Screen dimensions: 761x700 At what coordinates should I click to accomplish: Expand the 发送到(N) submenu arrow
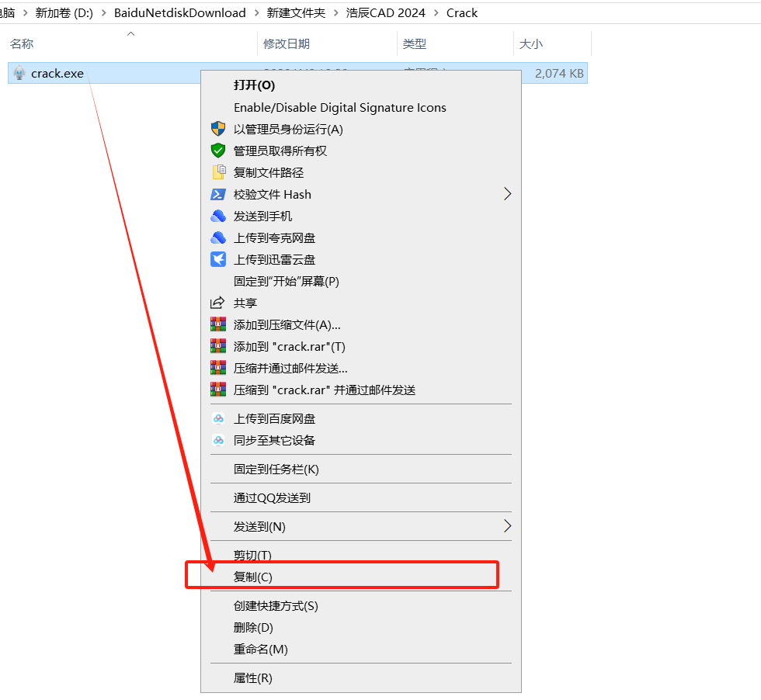(507, 526)
